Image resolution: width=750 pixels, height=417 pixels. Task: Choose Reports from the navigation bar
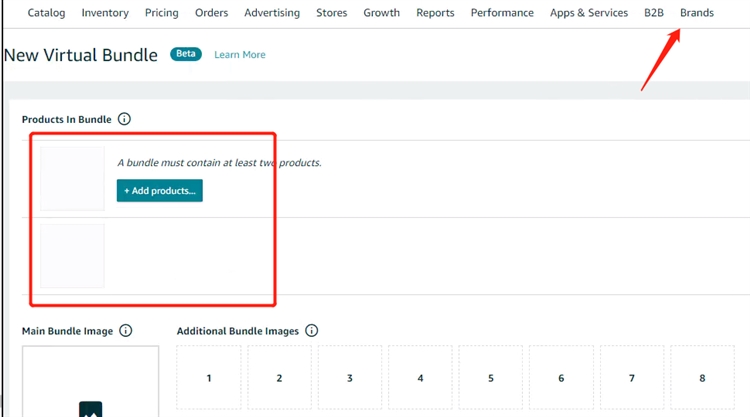(435, 13)
